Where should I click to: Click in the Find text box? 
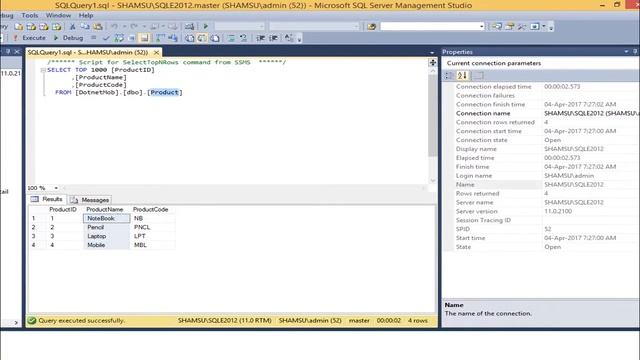tap(429, 27)
